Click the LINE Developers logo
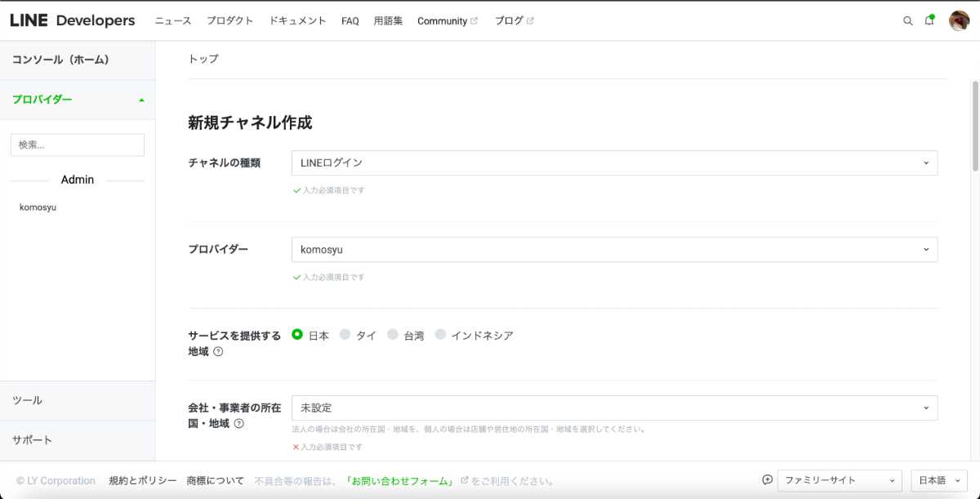This screenshot has width=980, height=499. 73,20
